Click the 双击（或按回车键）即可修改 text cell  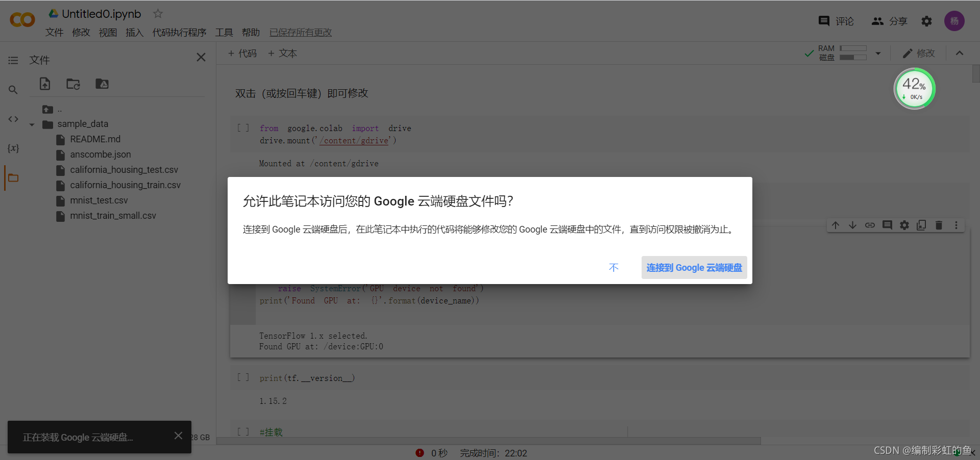point(302,93)
